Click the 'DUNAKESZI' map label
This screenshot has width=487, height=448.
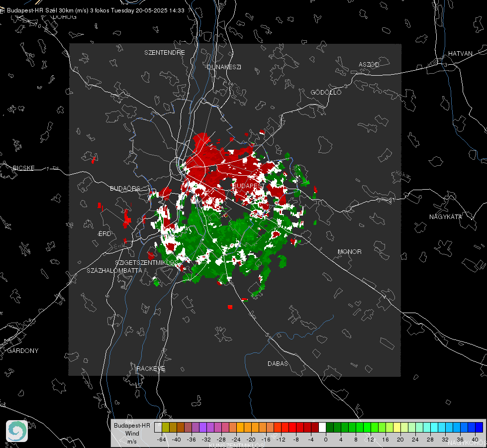pyautogui.click(x=224, y=67)
